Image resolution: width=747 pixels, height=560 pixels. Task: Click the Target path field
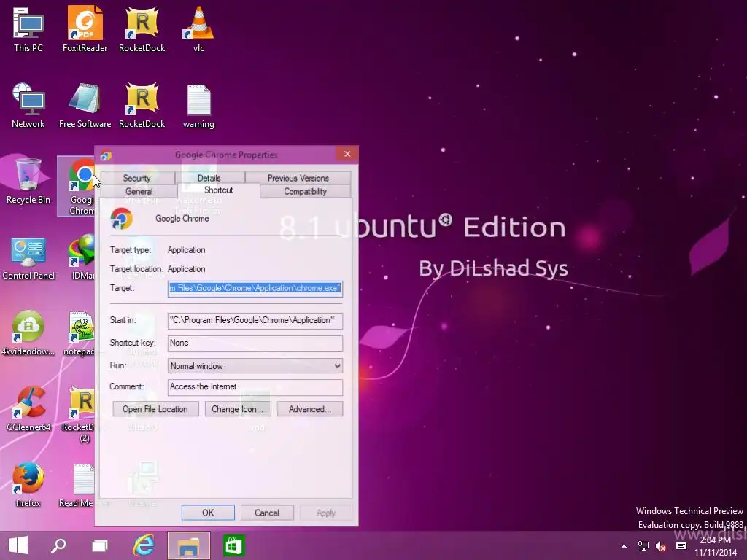pyautogui.click(x=255, y=288)
